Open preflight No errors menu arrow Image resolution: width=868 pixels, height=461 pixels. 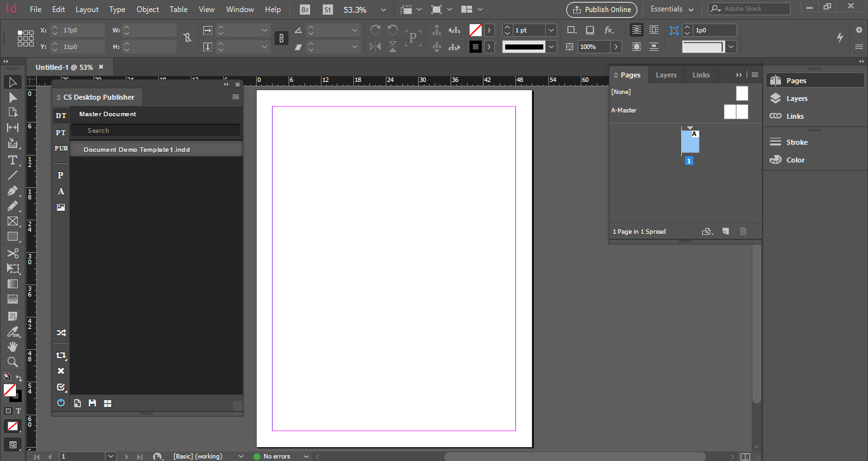[x=306, y=457]
